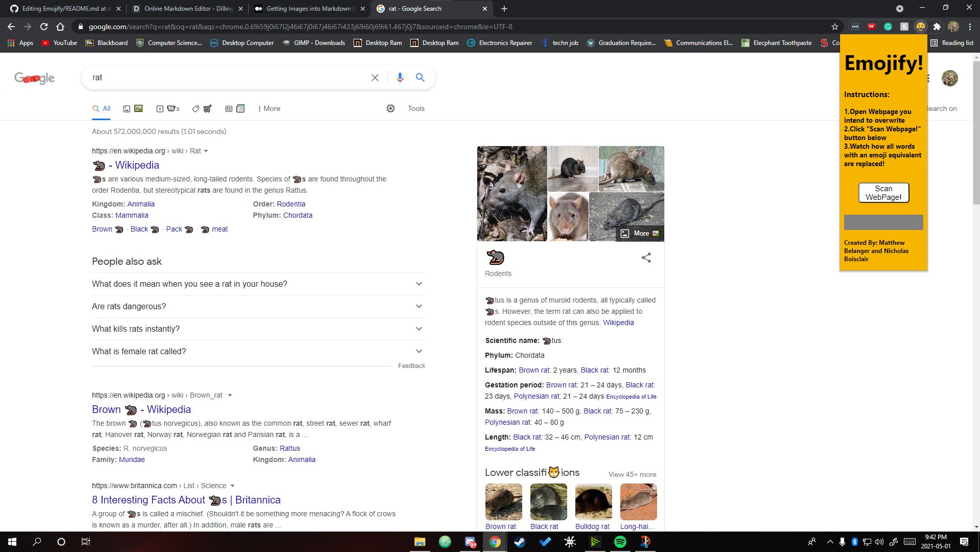Click the Mammalia class link
This screenshot has height=552, width=980.
coord(132,215)
